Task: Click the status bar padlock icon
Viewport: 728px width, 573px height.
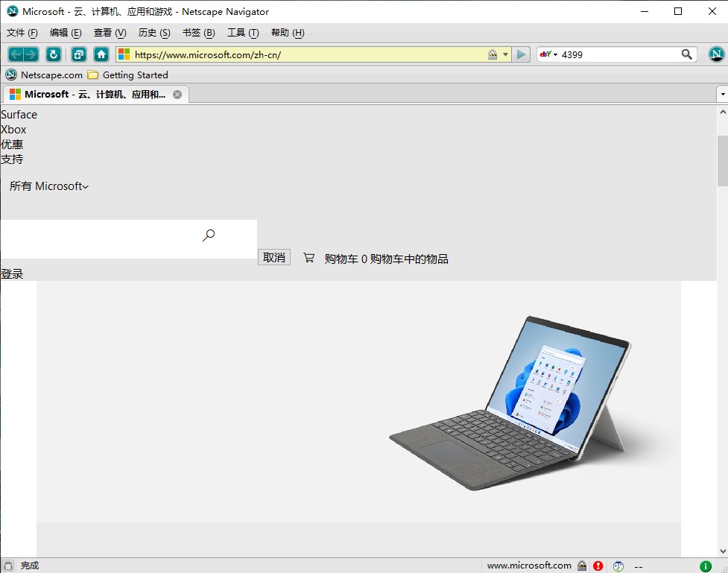Action: [582, 566]
